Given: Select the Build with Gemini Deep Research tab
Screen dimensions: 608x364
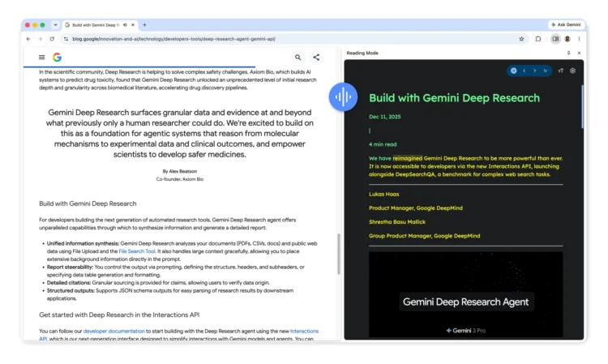Looking at the screenshot, I should click(96, 25).
